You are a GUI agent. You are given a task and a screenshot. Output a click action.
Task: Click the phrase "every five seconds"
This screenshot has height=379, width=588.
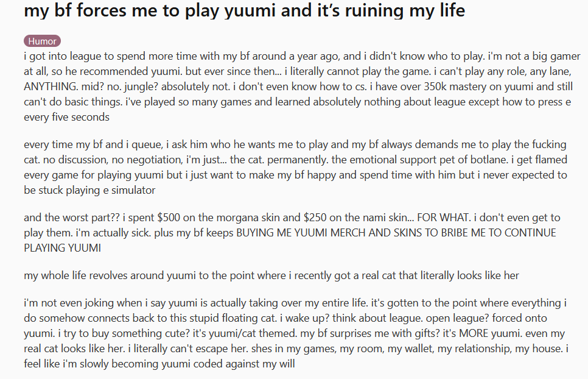[x=66, y=117]
